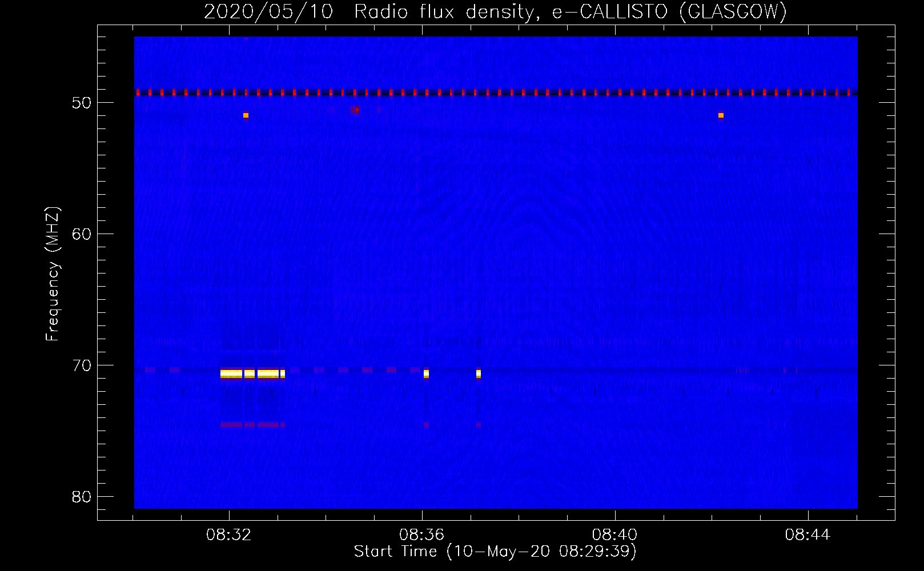Click the 50 frequency tick label
Screen dimensions: 924x571
coord(82,103)
